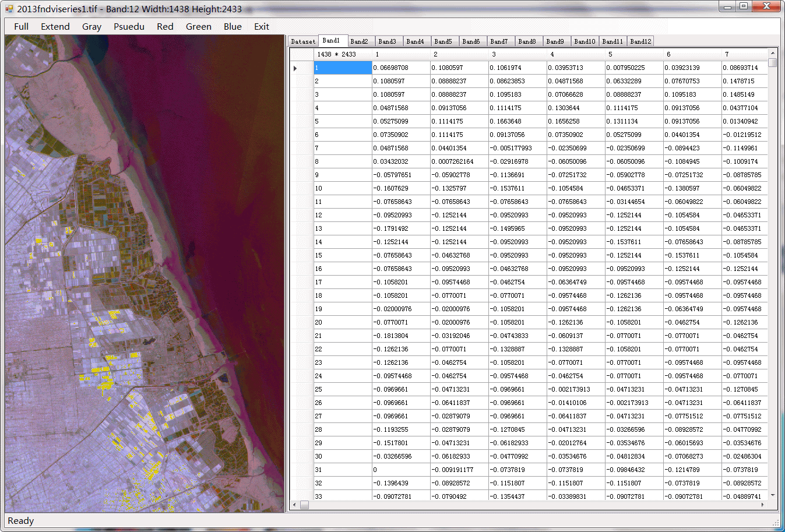Open the Psuedu color menu

(x=129, y=27)
